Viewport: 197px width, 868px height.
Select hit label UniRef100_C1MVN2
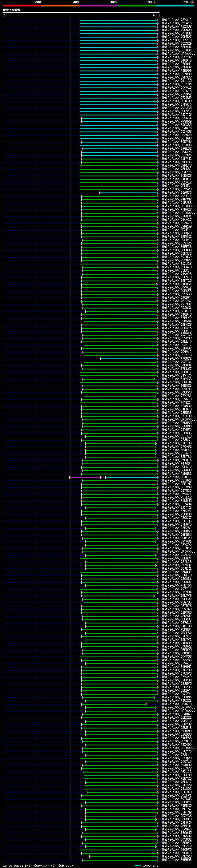point(177,159)
